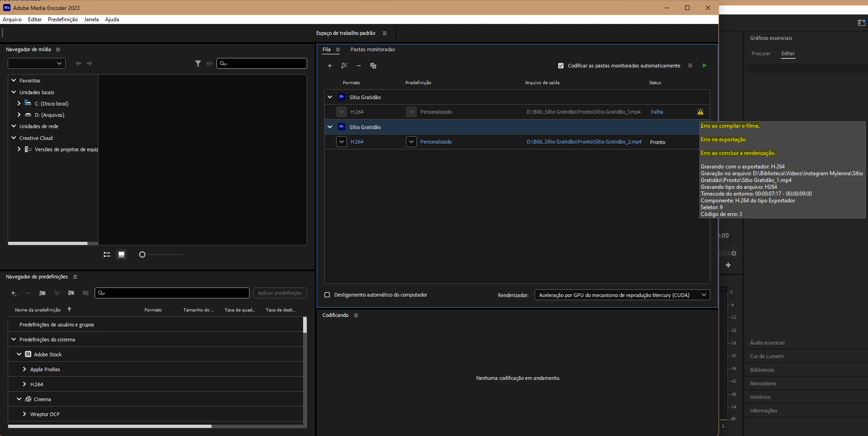Open the Janela menu

(91, 19)
